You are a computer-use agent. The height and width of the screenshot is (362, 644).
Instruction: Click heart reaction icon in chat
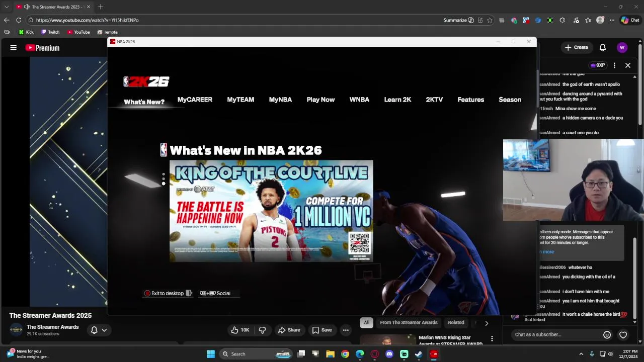[x=623, y=335]
